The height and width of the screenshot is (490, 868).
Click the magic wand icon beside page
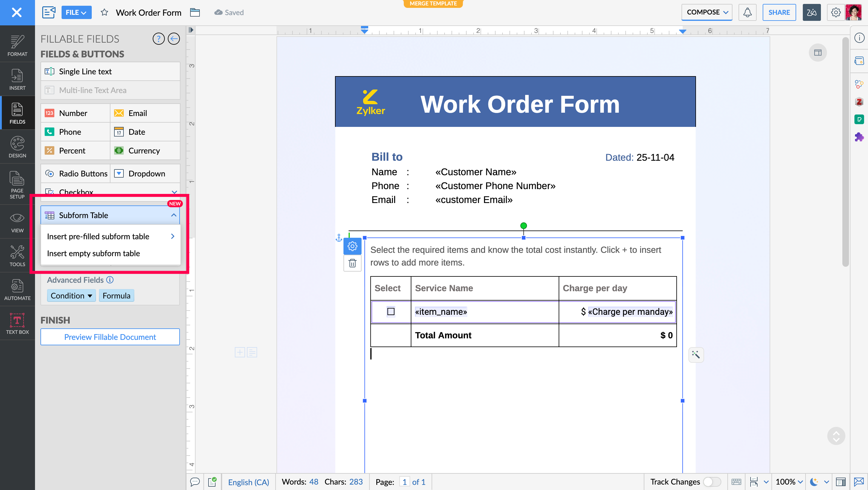pyautogui.click(x=696, y=354)
